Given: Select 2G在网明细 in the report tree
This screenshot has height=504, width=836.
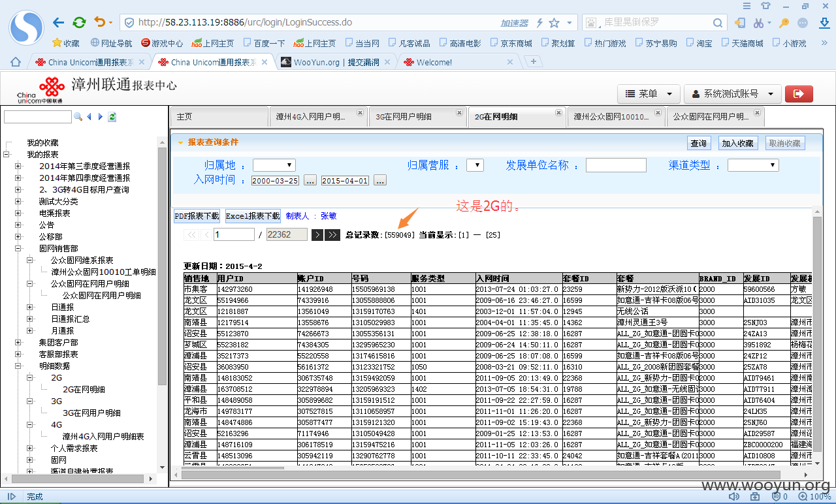Looking at the screenshot, I should (84, 389).
